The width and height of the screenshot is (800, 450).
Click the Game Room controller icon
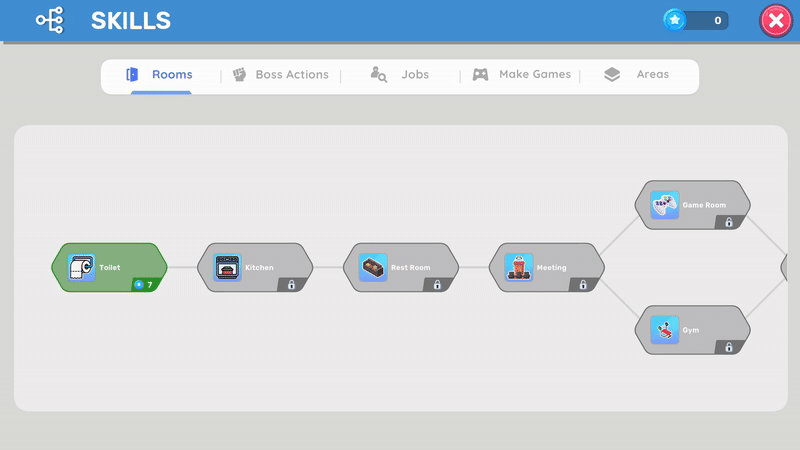664,205
